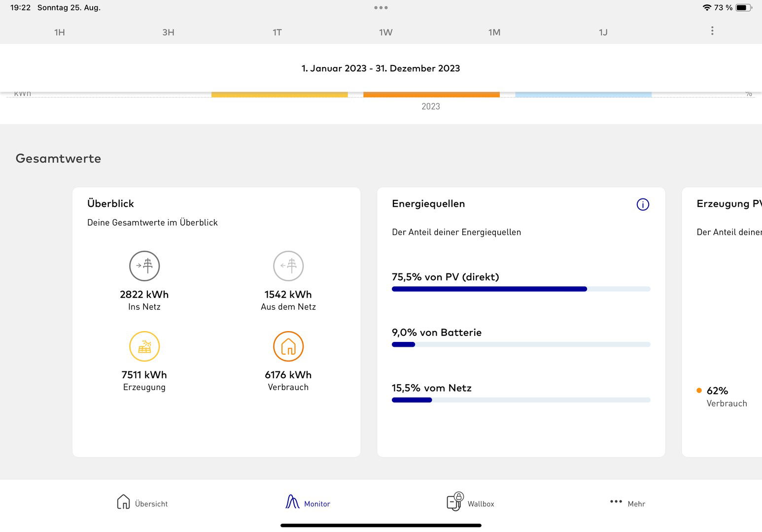Tap the light blue chart bar for 2023
The width and height of the screenshot is (762, 532).
583,95
